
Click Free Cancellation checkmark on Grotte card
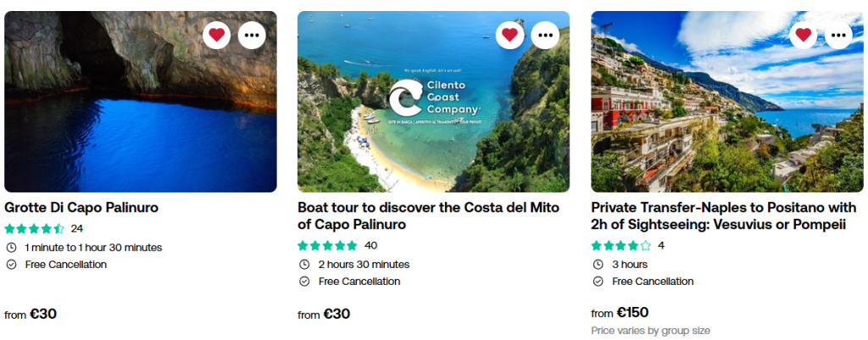(x=11, y=265)
